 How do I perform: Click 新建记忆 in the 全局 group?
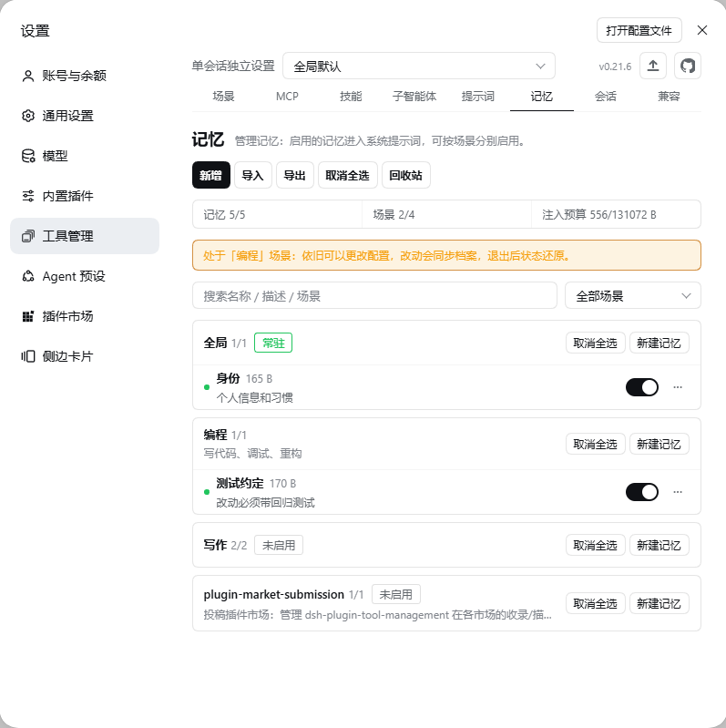tap(660, 343)
